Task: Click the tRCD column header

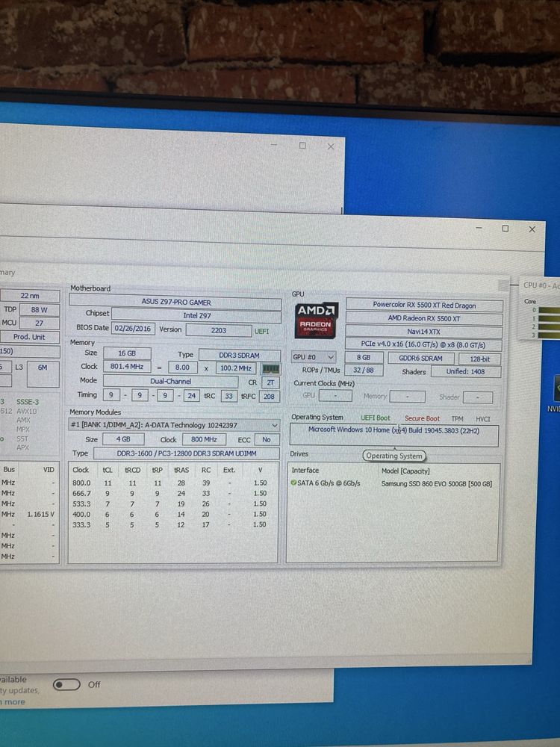Action: point(132,470)
